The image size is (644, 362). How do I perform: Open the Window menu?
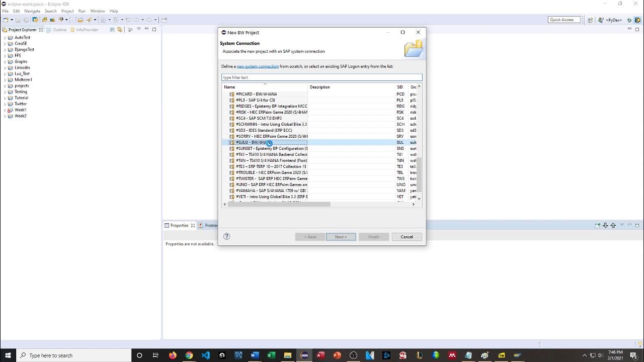(x=98, y=11)
